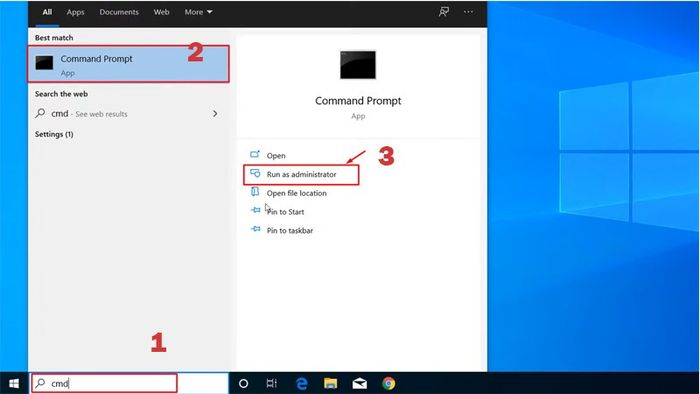Open the Settings (1) results group
Image resolution: width=700 pixels, height=394 pixels.
pos(54,134)
